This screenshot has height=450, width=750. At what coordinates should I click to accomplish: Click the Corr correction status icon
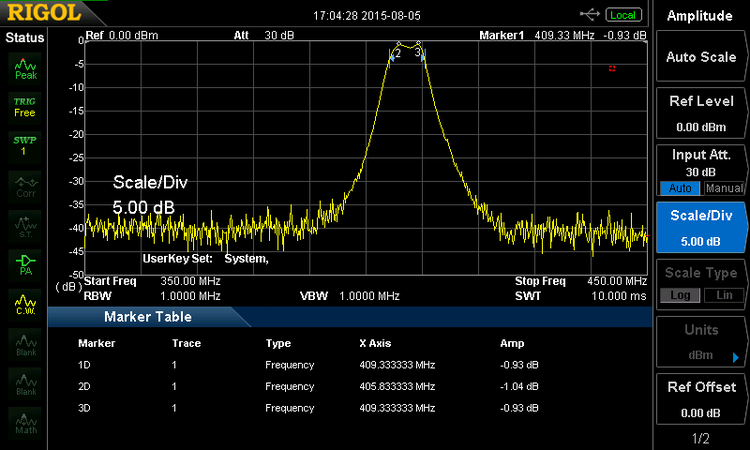click(x=25, y=184)
